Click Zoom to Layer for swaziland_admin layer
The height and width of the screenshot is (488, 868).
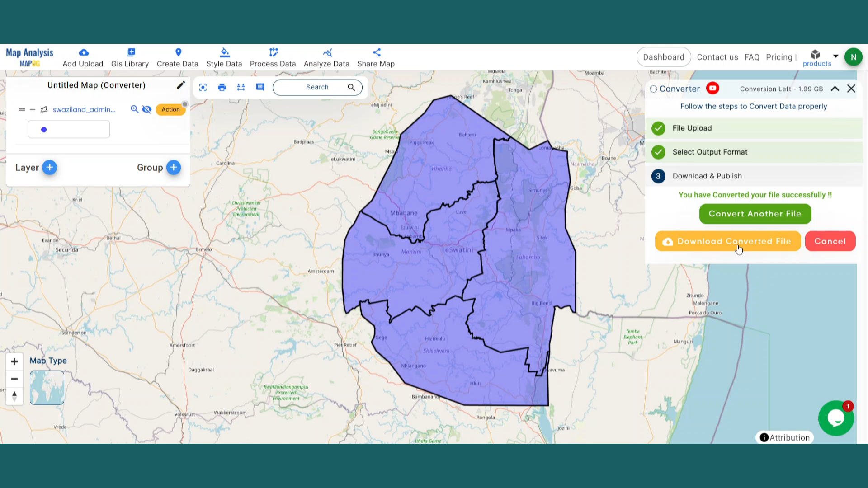pos(135,109)
